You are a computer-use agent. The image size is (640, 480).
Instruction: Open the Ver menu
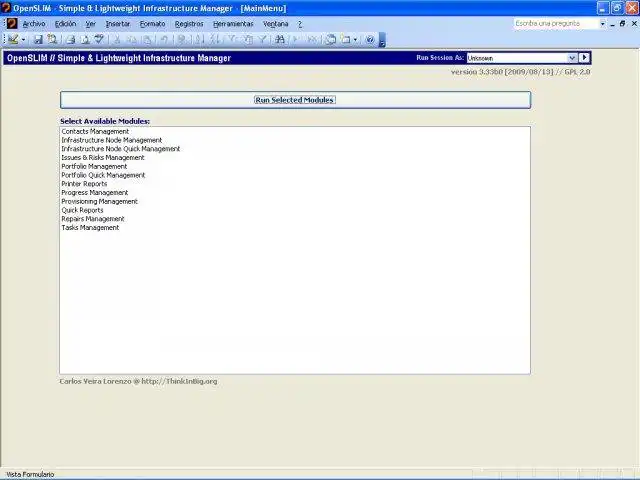[x=90, y=24]
